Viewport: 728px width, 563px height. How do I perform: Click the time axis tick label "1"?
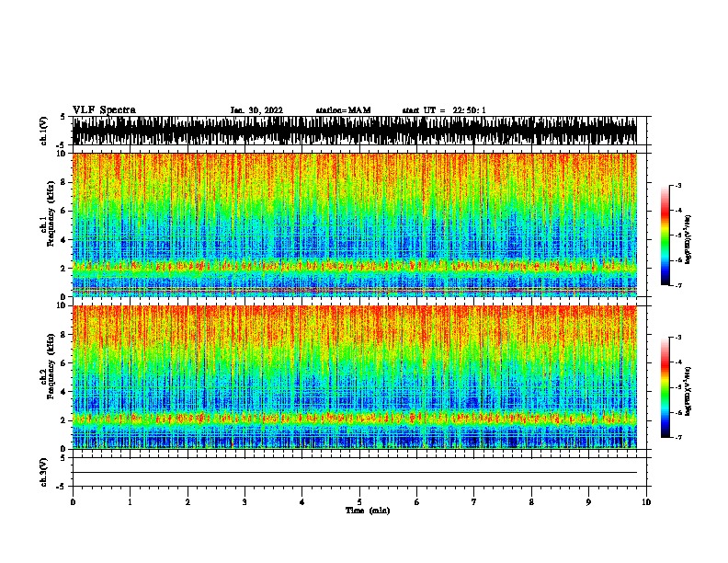(x=130, y=502)
